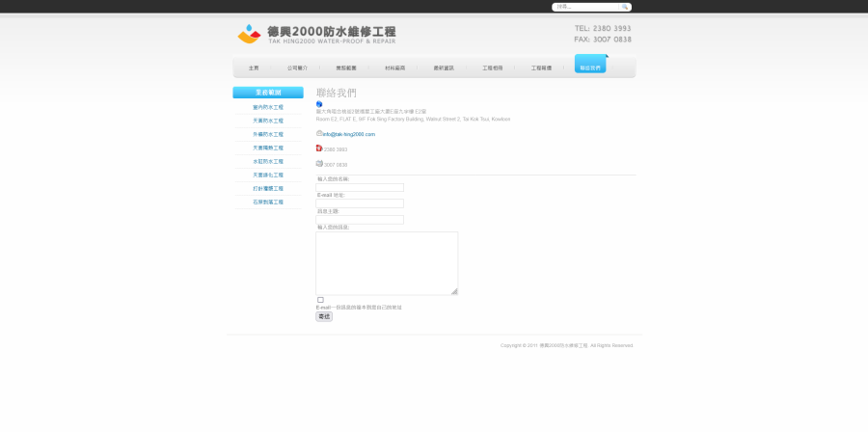Open 天面隔熱工程 sidebar link

click(268, 148)
